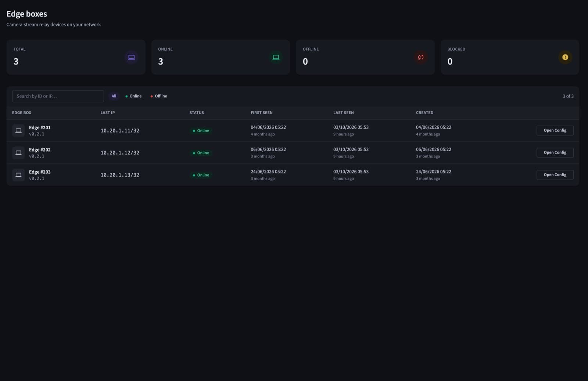Click the STATUS column header
The image size is (588, 381).
coord(197,113)
